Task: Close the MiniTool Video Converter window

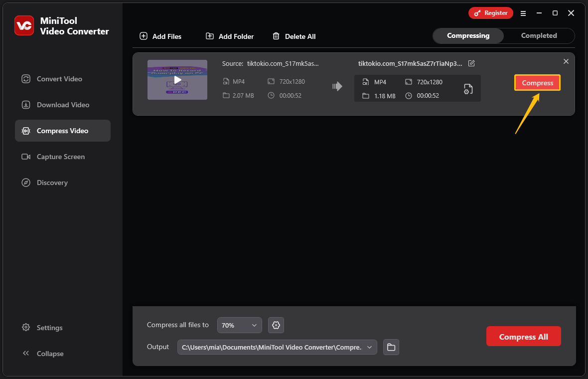Action: click(571, 13)
